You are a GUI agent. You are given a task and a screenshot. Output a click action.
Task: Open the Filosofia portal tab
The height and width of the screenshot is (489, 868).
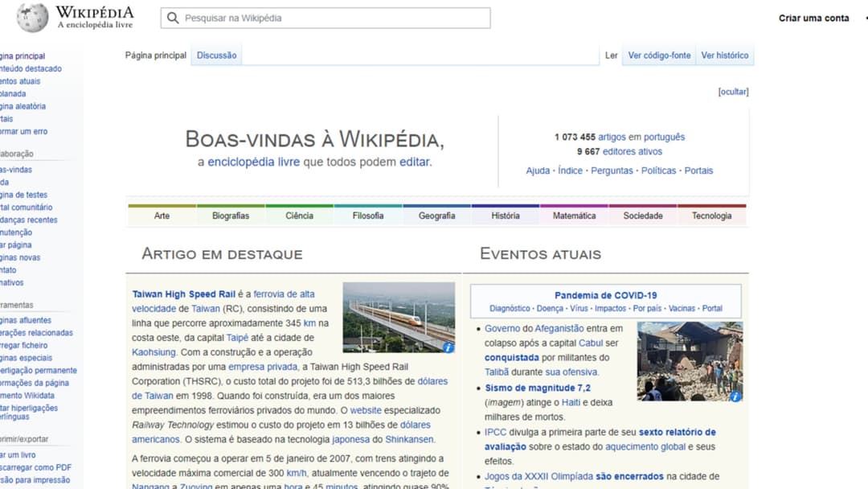[x=368, y=216]
